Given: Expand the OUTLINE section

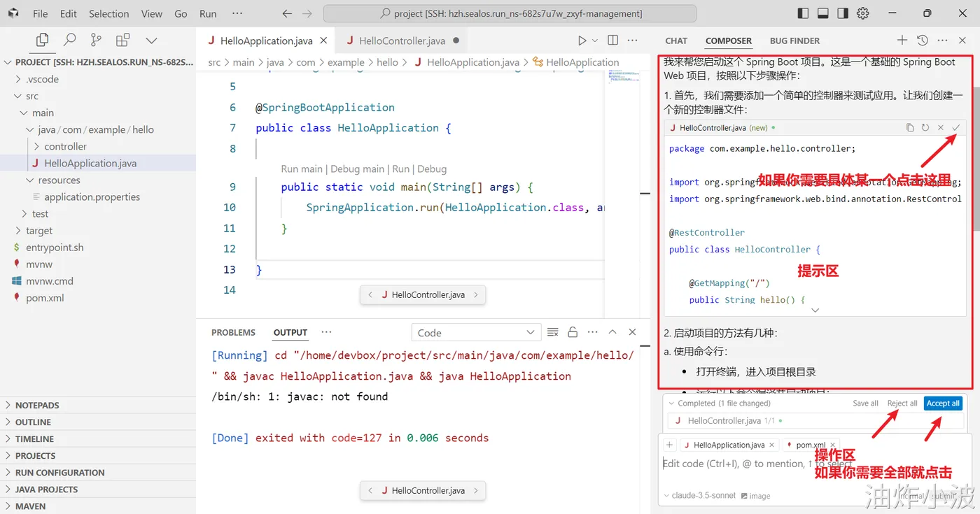Looking at the screenshot, I should [x=33, y=422].
